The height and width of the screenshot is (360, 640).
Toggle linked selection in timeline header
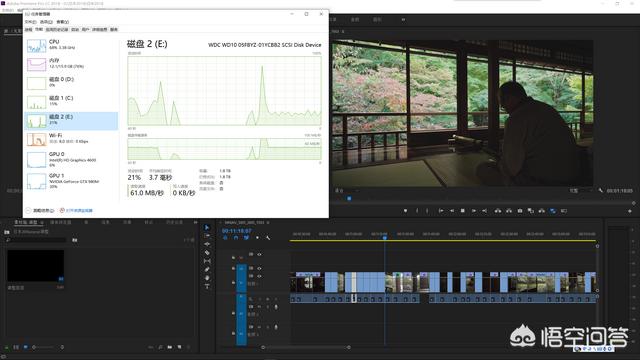pos(247,238)
